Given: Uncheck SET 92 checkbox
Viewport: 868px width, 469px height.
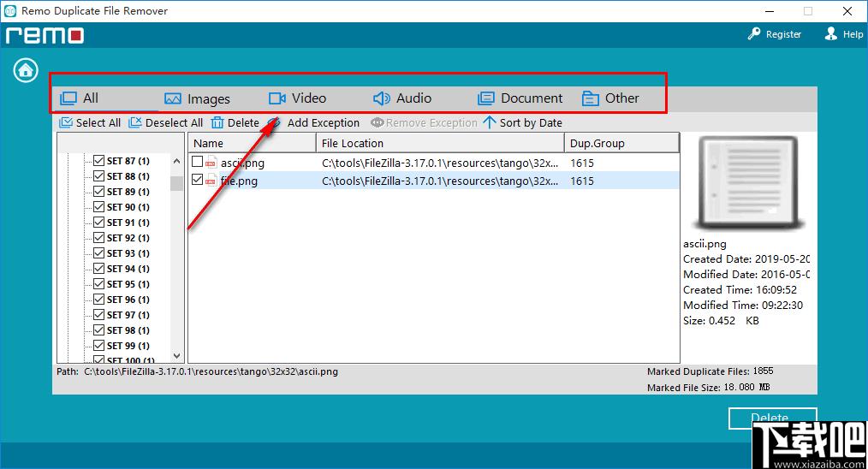Looking at the screenshot, I should (99, 238).
